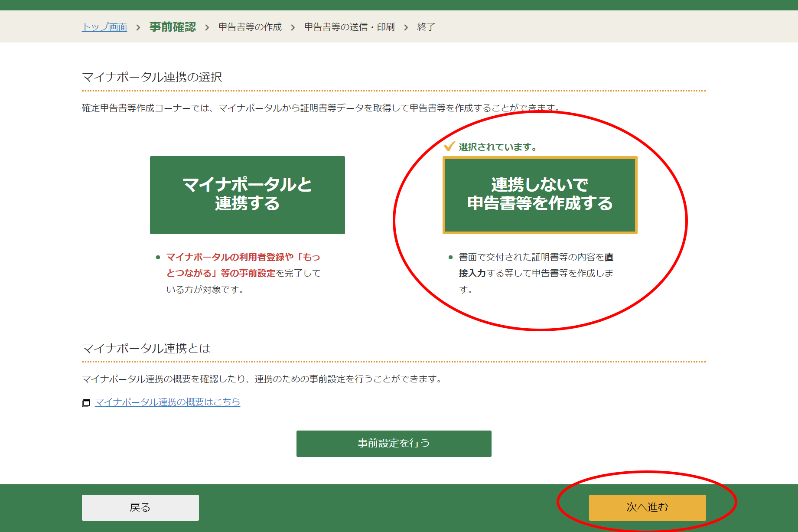
Task: Click the chevron arrow before 終了
Action: pos(406,27)
